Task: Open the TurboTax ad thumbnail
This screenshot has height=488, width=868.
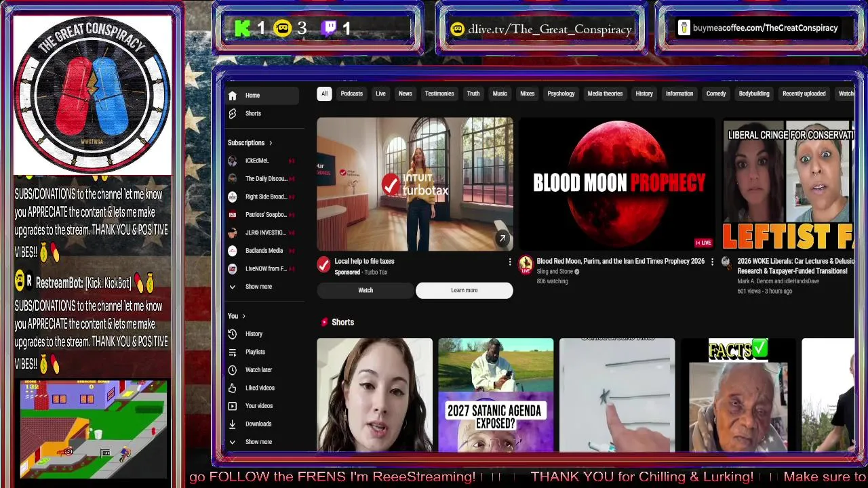Action: pyautogui.click(x=415, y=184)
